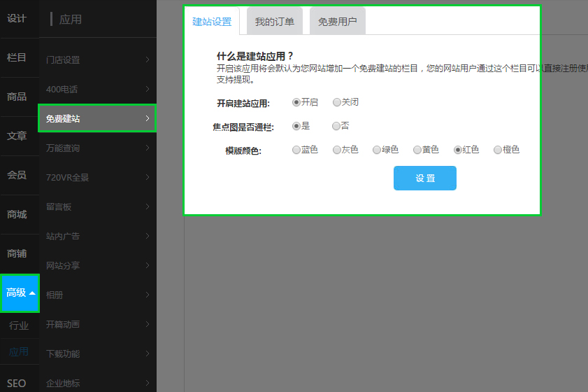The width and height of the screenshot is (588, 392).
Task: Open the 720VR全景 application entry
Action: coord(68,178)
